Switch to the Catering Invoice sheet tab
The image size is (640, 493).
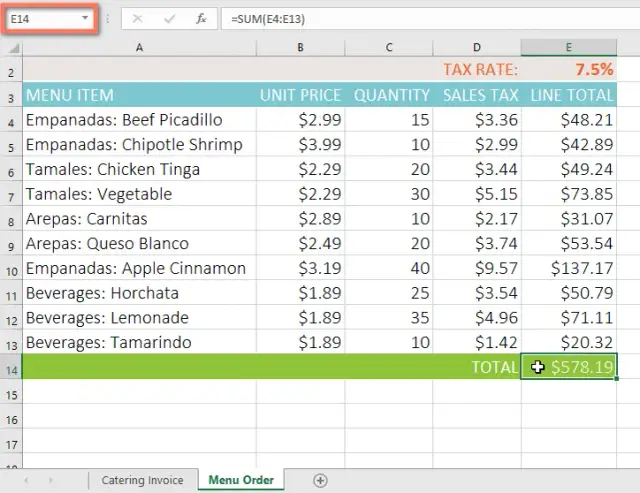pyautogui.click(x=142, y=480)
